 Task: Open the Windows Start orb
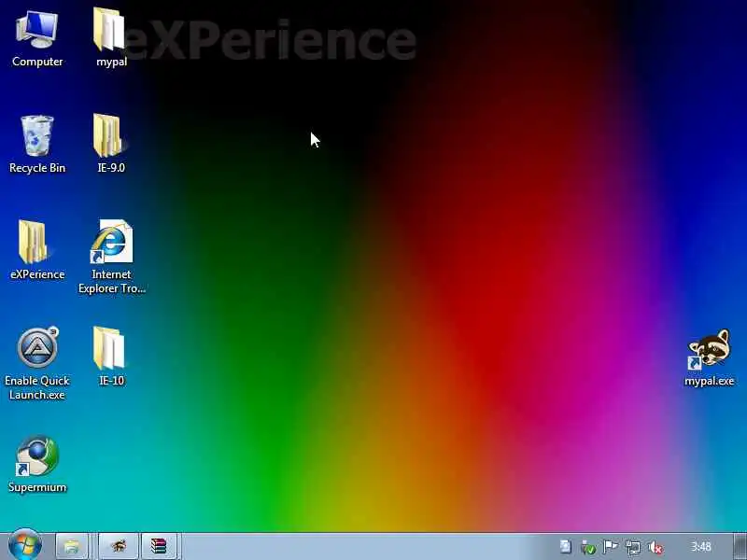[x=25, y=545]
